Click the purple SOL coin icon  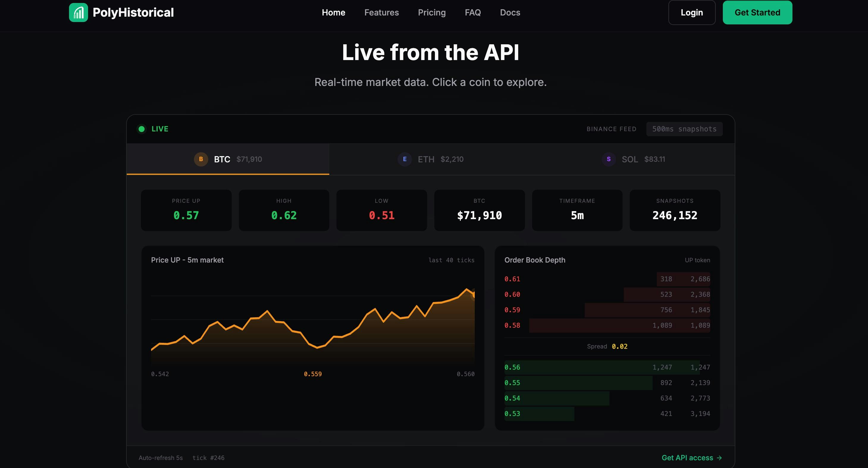609,159
